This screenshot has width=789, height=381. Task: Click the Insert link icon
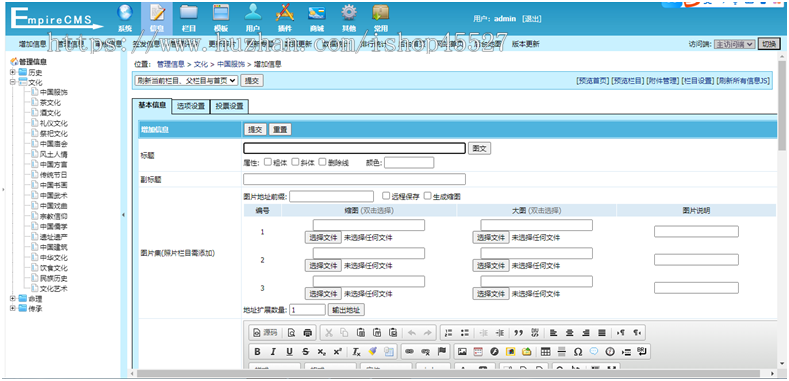coord(410,352)
